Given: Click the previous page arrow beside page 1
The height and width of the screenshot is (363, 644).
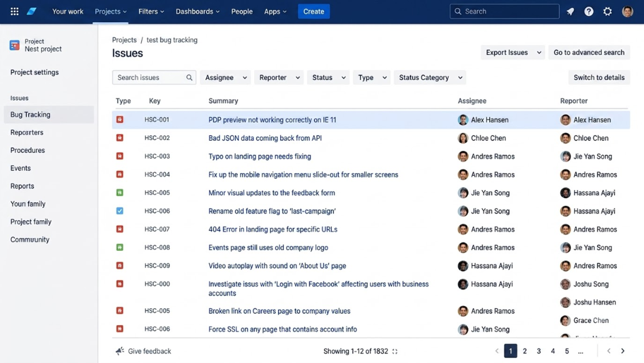Looking at the screenshot, I should [497, 351].
